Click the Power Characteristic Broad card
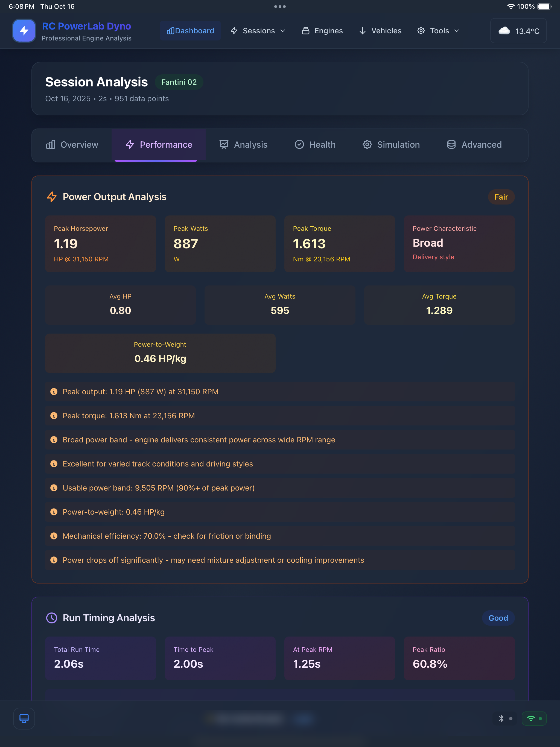The height and width of the screenshot is (747, 560). click(x=459, y=244)
